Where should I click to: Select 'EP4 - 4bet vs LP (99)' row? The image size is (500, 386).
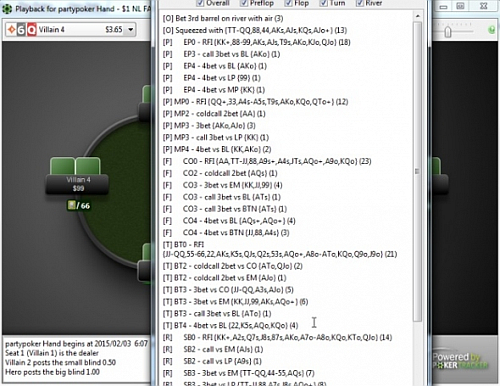pos(211,78)
